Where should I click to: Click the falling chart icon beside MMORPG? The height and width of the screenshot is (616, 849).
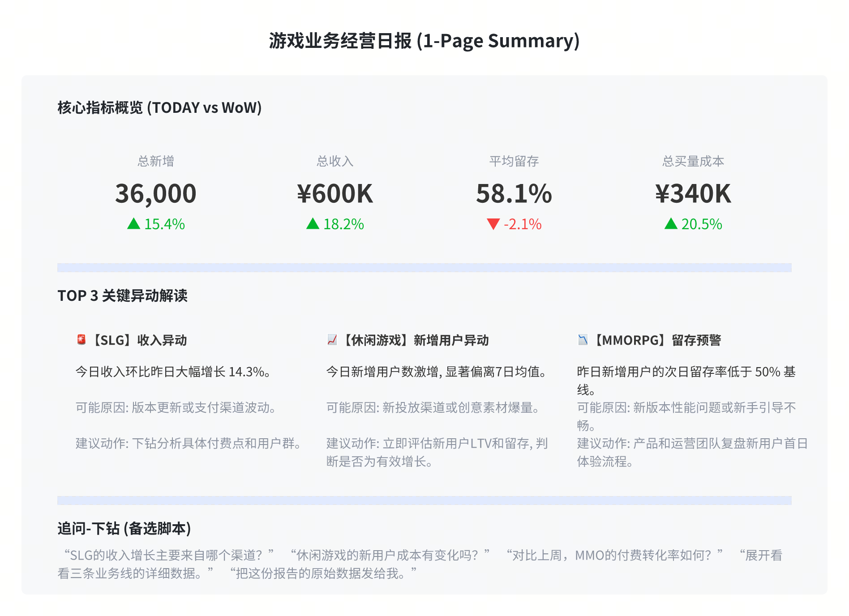tap(583, 340)
